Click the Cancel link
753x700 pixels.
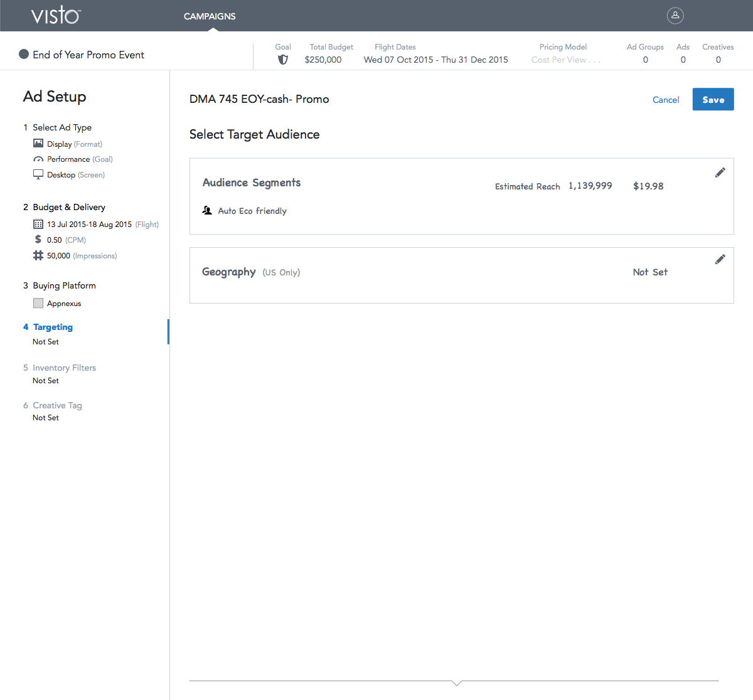click(666, 100)
